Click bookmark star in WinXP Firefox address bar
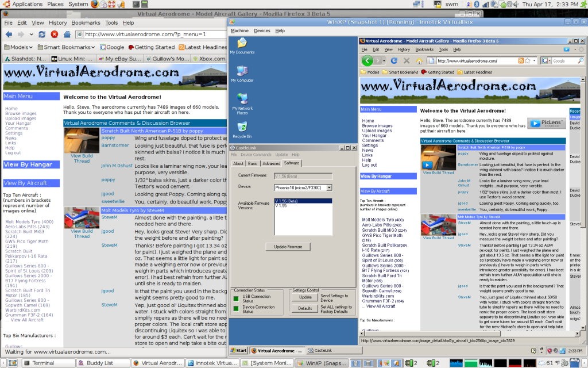The width and height of the screenshot is (588, 368). 528,60
